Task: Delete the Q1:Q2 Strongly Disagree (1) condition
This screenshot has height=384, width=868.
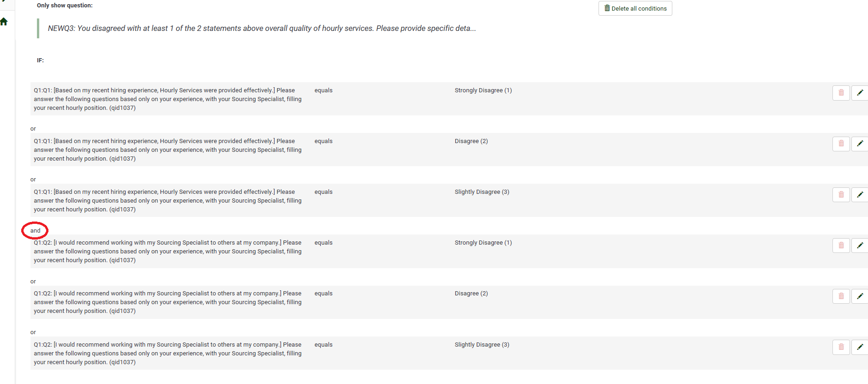Action: click(x=841, y=245)
